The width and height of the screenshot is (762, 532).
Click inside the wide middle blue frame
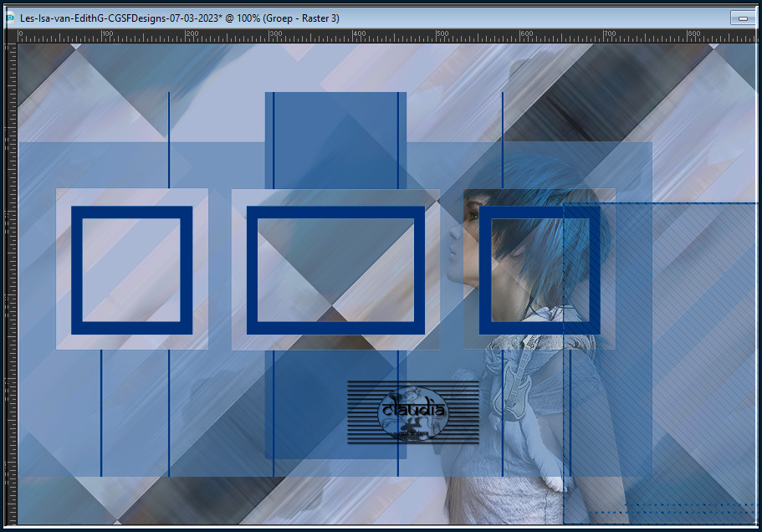[x=335, y=270]
